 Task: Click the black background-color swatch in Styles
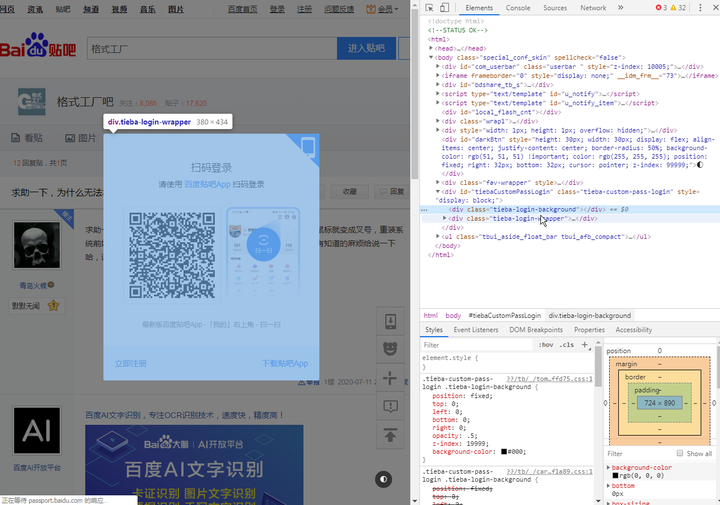click(506, 450)
